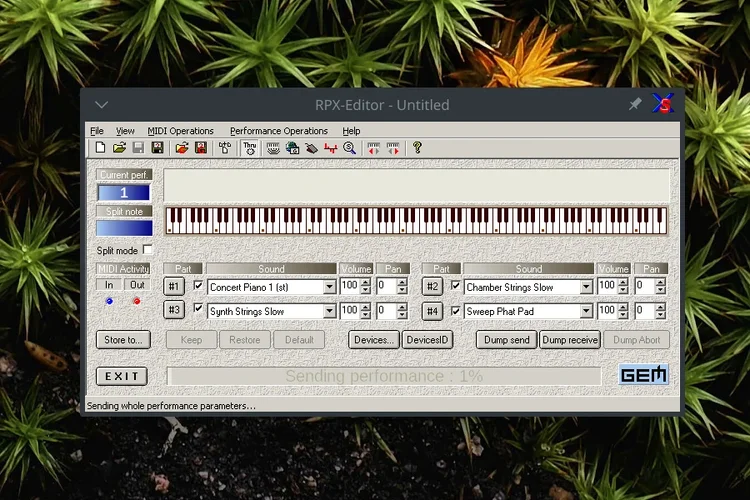Click the Current perf. number display
Image resolution: width=750 pixels, height=500 pixels.
tap(124, 193)
